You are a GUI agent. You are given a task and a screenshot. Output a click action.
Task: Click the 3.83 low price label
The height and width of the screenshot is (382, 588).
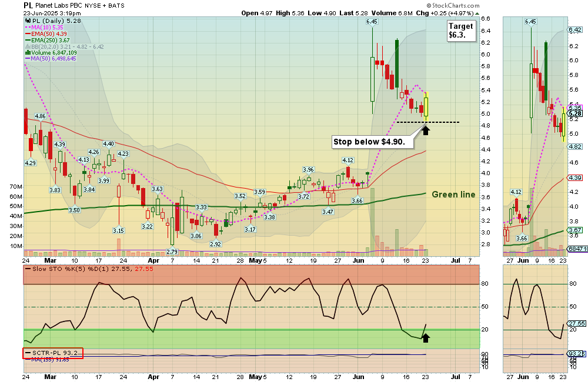coord(55,190)
